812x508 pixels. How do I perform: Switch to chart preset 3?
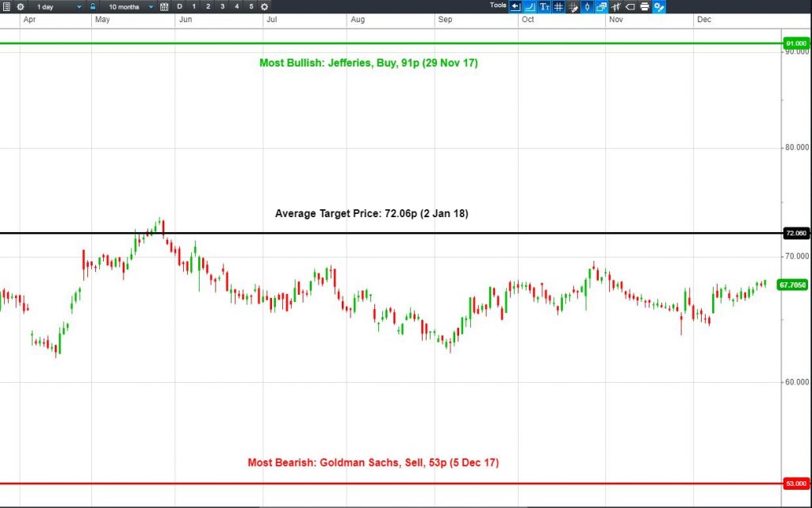pyautogui.click(x=222, y=6)
